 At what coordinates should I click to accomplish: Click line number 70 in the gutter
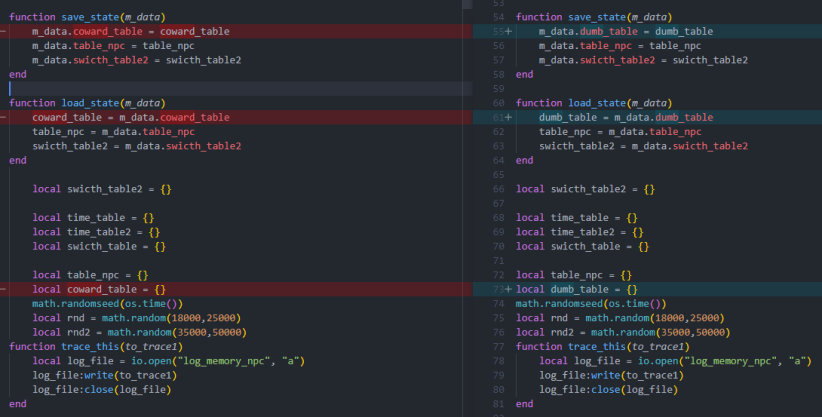pos(495,246)
